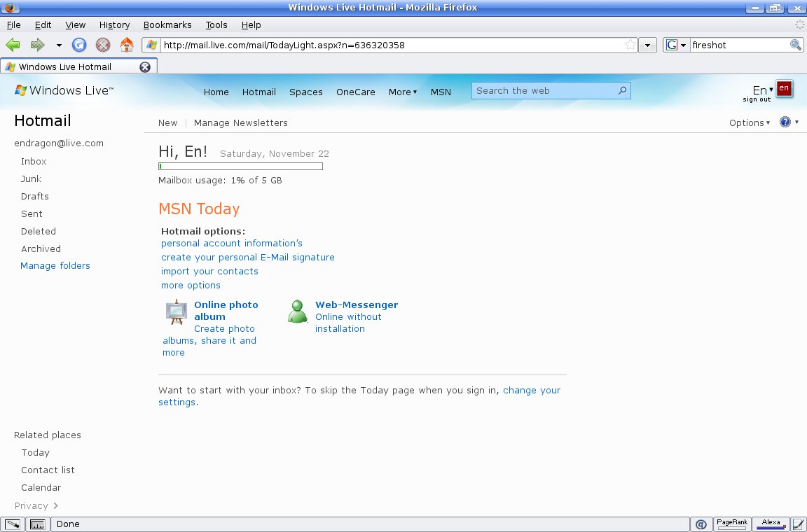
Task: Open Calendar under Related places
Action: click(41, 488)
